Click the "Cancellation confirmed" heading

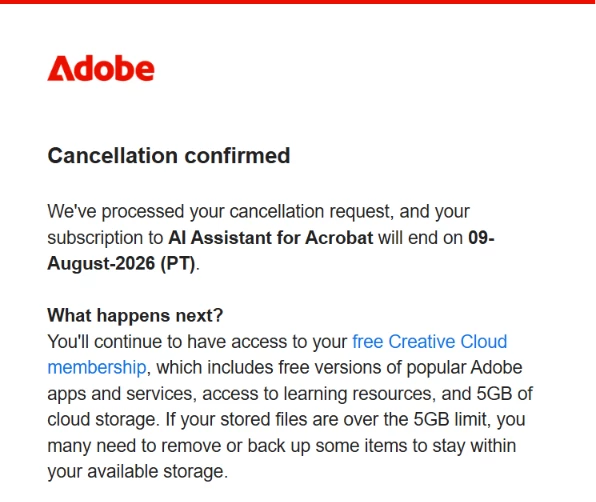169,155
